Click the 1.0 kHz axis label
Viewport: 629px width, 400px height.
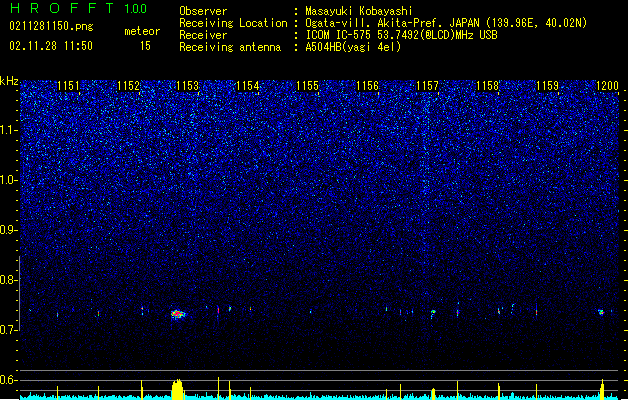click(x=9, y=180)
